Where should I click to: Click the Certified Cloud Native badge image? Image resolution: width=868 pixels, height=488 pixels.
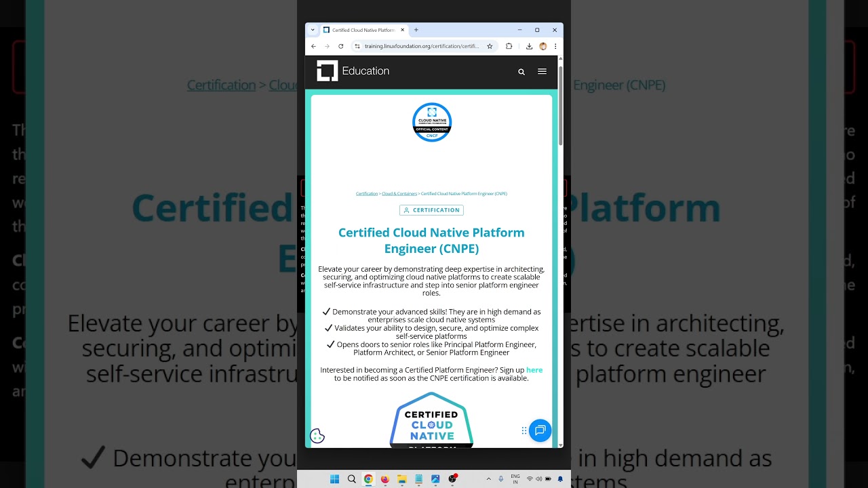tap(431, 420)
